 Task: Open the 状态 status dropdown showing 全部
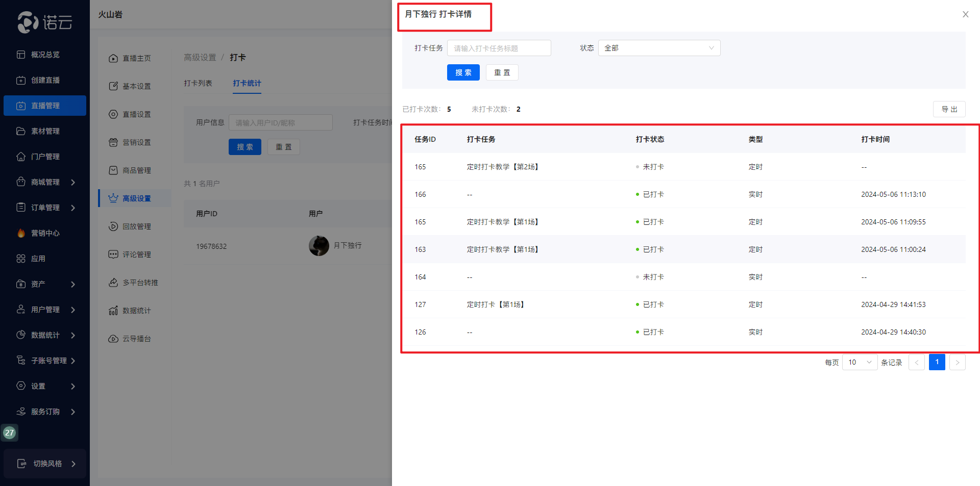[658, 48]
